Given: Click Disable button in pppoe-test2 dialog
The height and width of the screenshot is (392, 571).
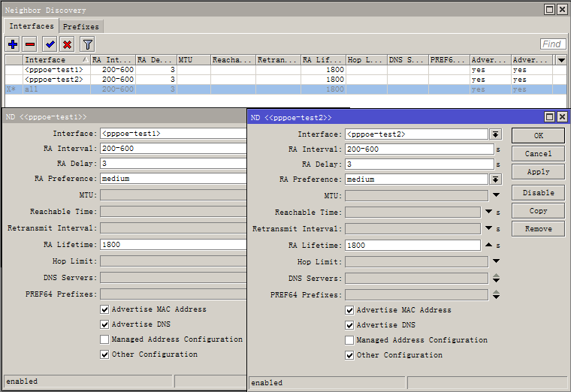Looking at the screenshot, I should [538, 192].
